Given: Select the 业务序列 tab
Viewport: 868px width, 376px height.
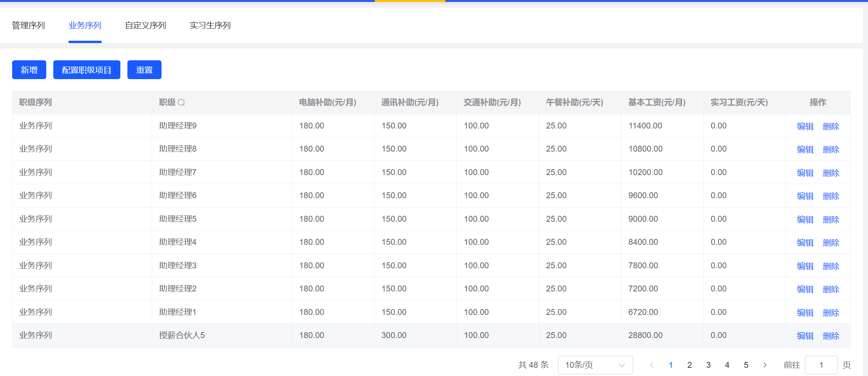Looking at the screenshot, I should [85, 25].
